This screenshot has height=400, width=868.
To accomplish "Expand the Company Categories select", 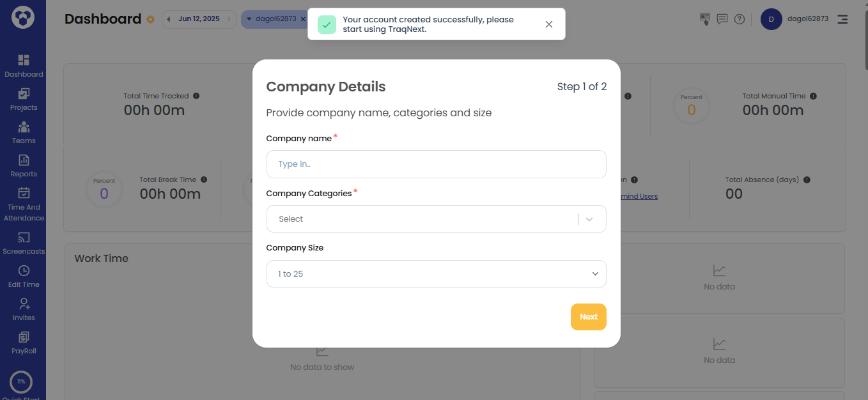I will click(437, 219).
